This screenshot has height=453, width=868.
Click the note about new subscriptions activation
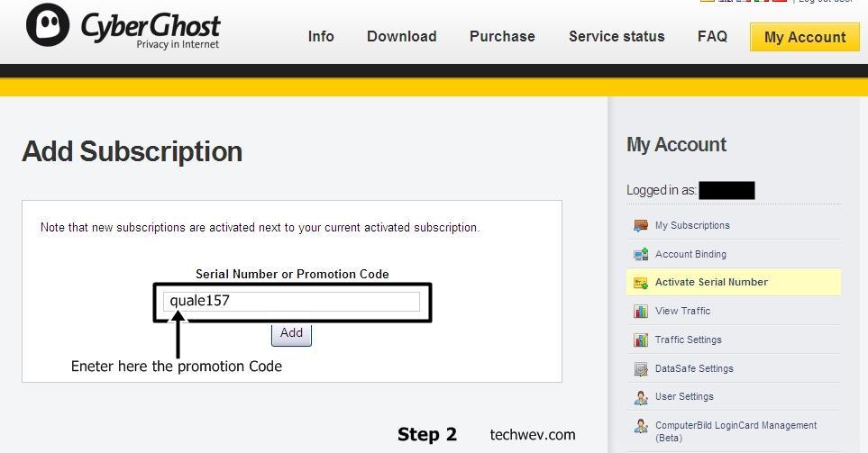[x=260, y=227]
